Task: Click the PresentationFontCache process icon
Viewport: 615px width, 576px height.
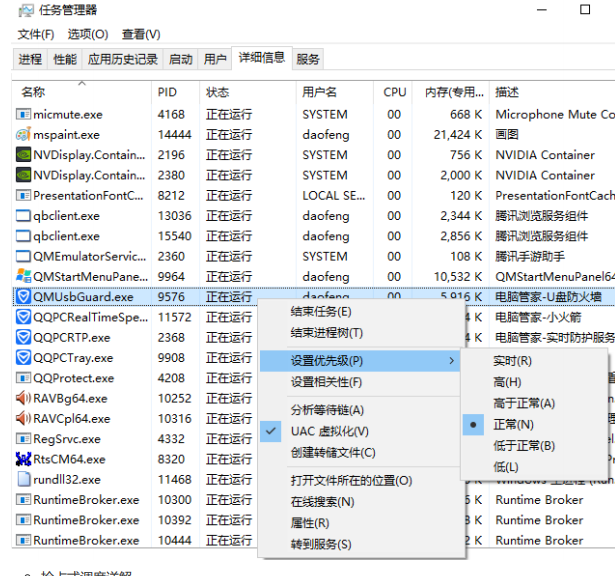Action: coord(23,195)
